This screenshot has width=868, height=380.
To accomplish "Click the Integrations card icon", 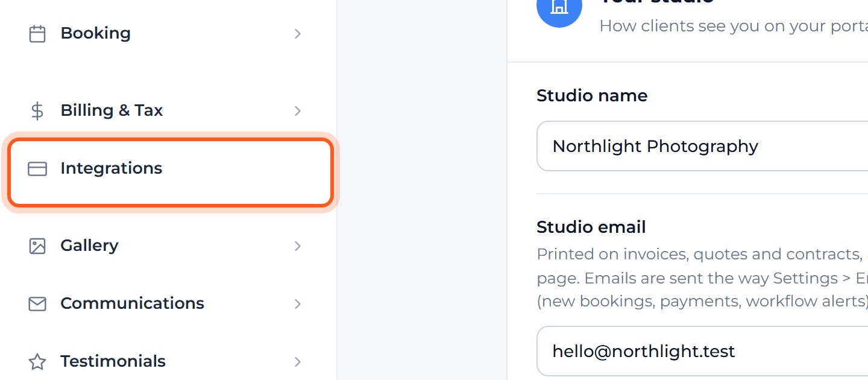I will pyautogui.click(x=37, y=169).
